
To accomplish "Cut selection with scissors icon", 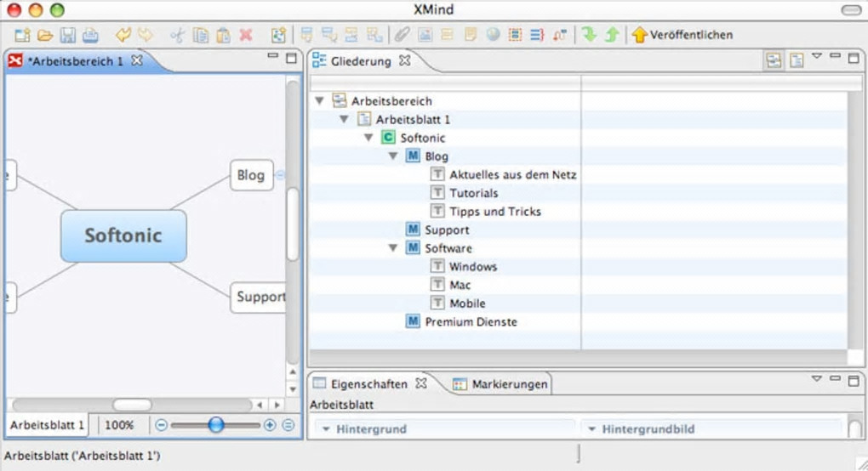I will click(x=178, y=36).
